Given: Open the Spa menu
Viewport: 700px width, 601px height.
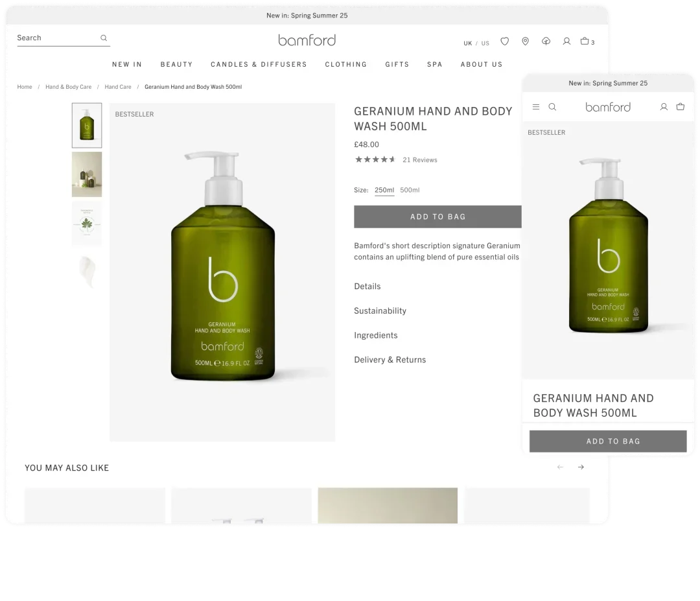Looking at the screenshot, I should pyautogui.click(x=434, y=64).
